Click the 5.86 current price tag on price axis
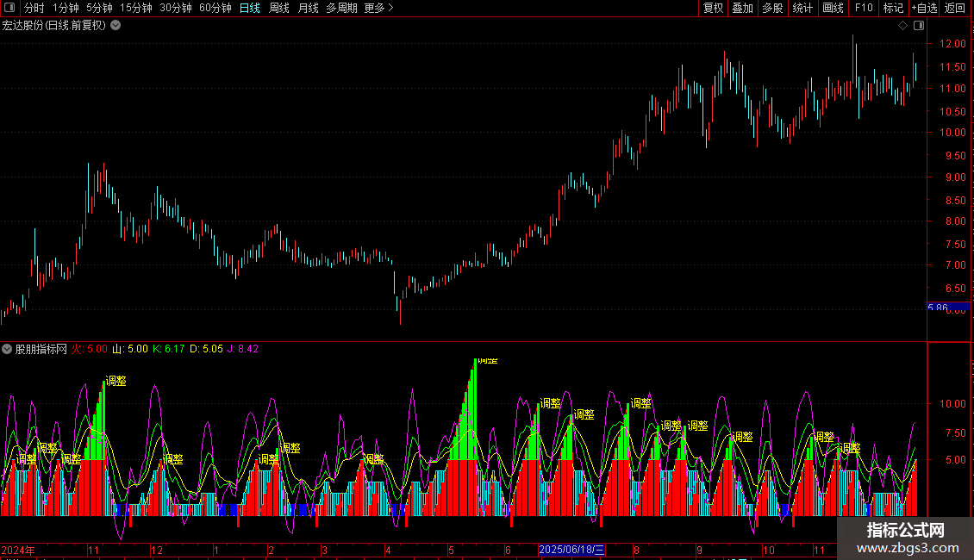974x560 pixels. 948,307
